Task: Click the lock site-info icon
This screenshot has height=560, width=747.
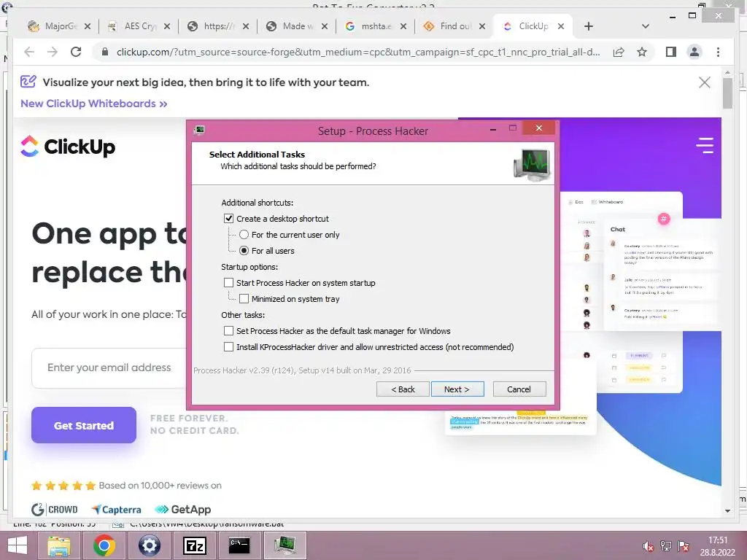Action: tap(105, 52)
